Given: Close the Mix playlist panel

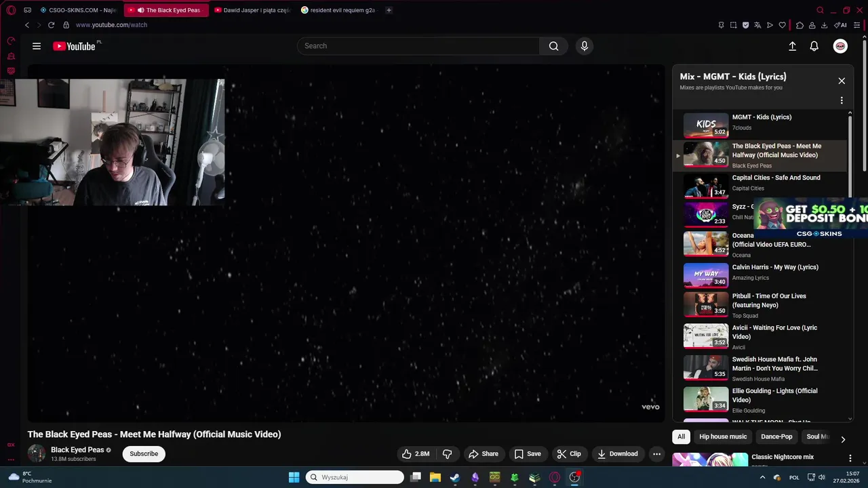Looking at the screenshot, I should coord(842,81).
